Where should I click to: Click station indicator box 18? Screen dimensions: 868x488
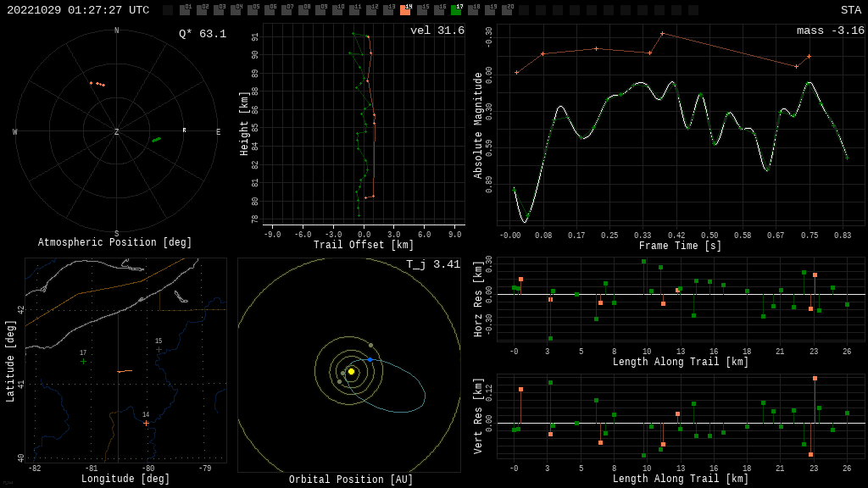pyautogui.click(x=473, y=10)
